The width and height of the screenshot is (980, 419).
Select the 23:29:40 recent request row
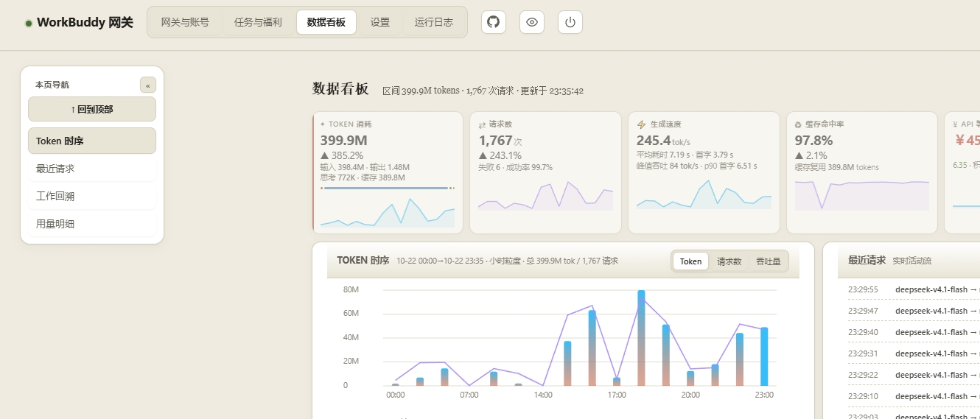pyautogui.click(x=914, y=332)
